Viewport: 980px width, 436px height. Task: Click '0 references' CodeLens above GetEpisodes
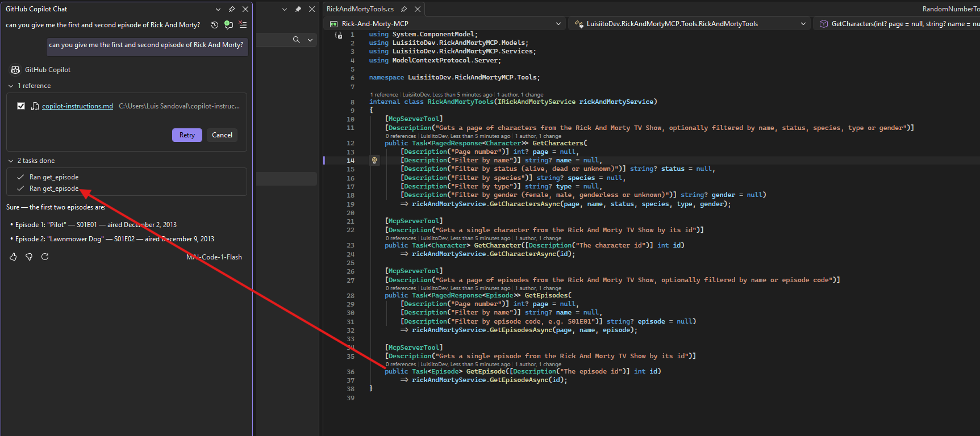(401, 288)
